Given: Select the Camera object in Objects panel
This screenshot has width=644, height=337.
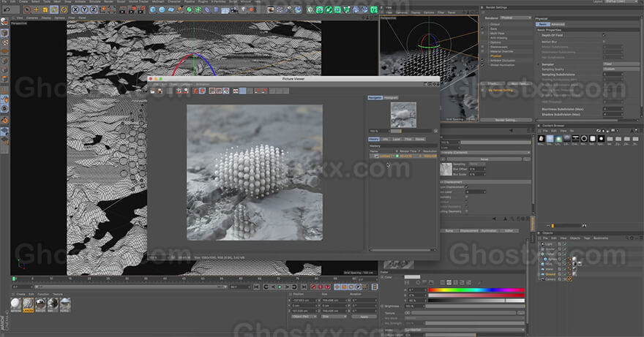Looking at the screenshot, I should coord(550,279).
